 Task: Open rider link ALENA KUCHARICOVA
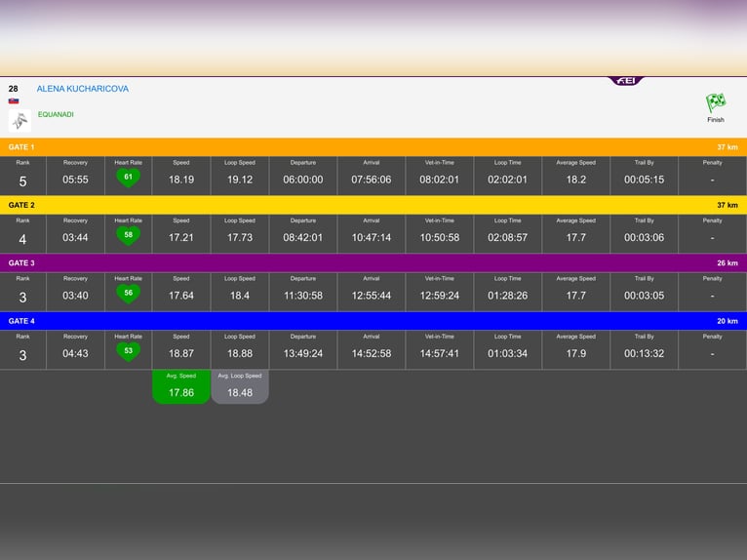tap(83, 89)
